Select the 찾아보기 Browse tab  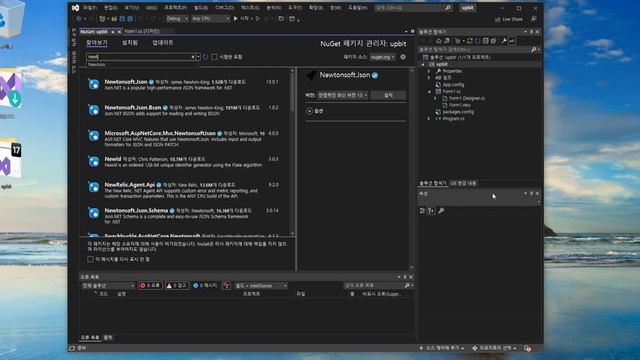point(97,42)
